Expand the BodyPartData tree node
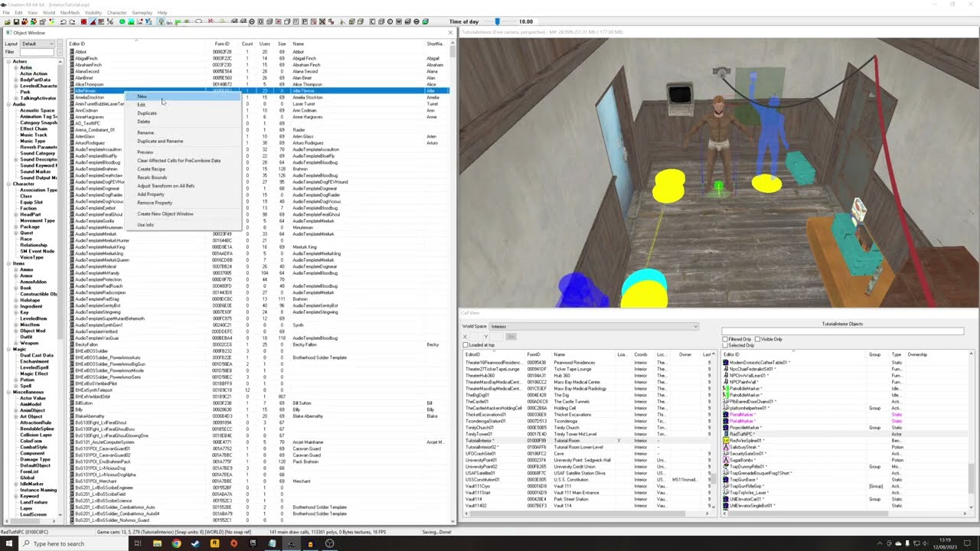Viewport: 980px width, 551px height. coord(16,80)
